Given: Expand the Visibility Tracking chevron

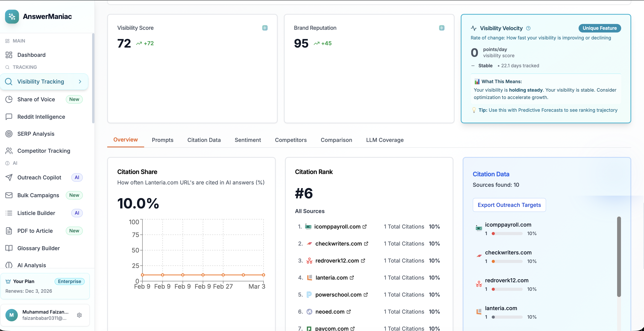Looking at the screenshot, I should [x=80, y=81].
